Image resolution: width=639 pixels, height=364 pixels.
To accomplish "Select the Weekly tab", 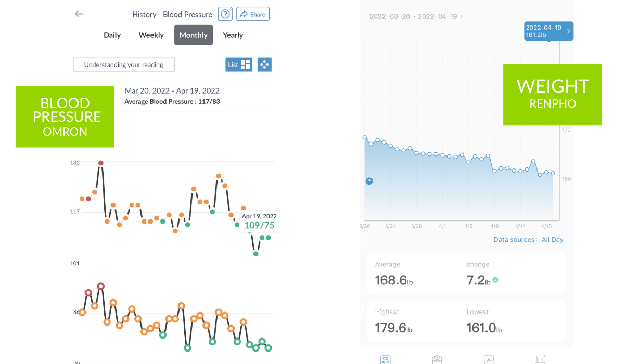I will 151,35.
